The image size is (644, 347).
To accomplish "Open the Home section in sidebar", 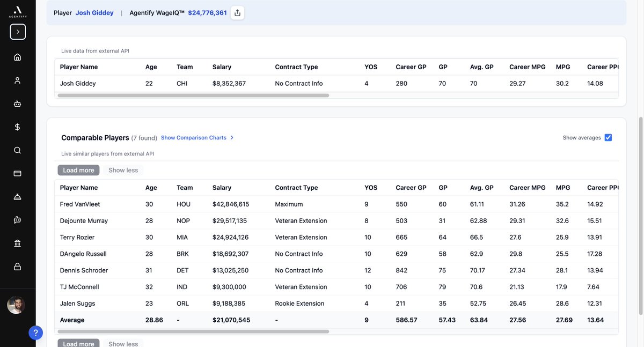I will 17,56.
